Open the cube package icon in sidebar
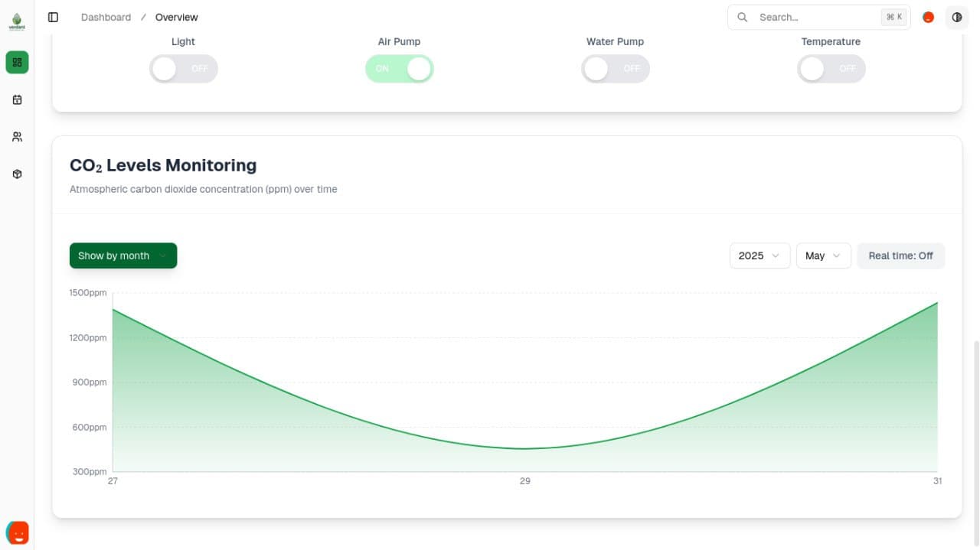Screen dimensions: 980x550 click(17, 174)
